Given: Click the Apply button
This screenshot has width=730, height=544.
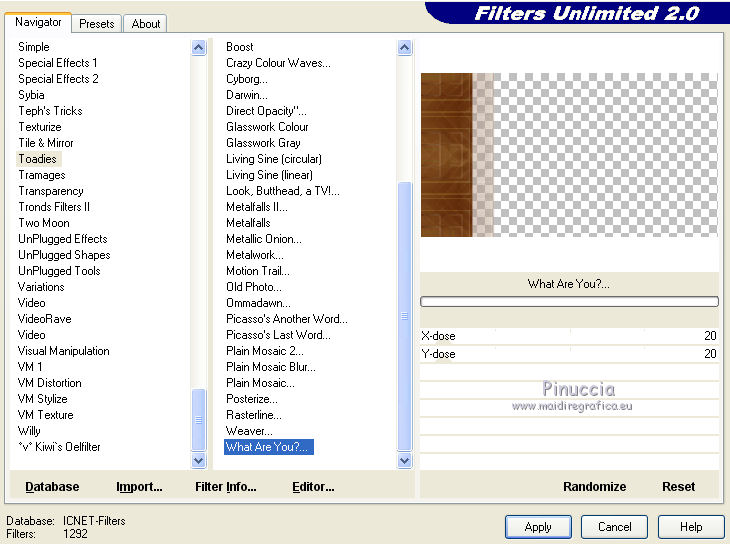Looking at the screenshot, I should tap(538, 527).
